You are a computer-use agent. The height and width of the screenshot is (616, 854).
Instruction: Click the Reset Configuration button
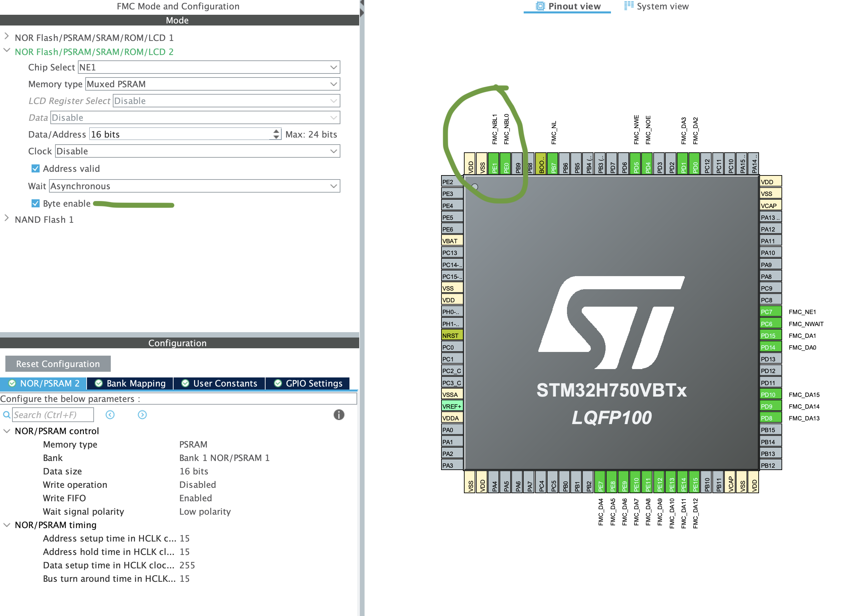click(58, 363)
